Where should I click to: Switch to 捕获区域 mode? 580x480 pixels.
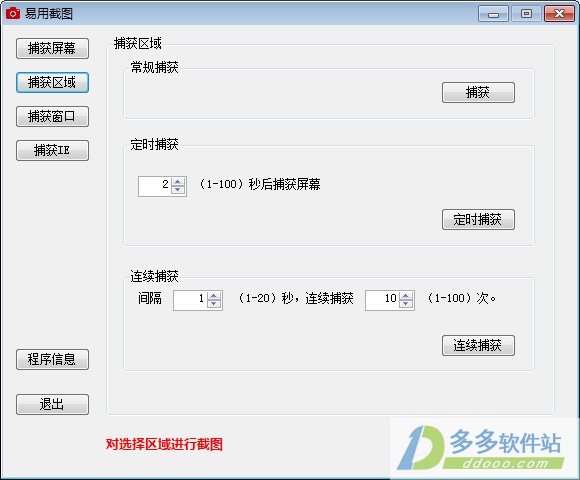52,82
